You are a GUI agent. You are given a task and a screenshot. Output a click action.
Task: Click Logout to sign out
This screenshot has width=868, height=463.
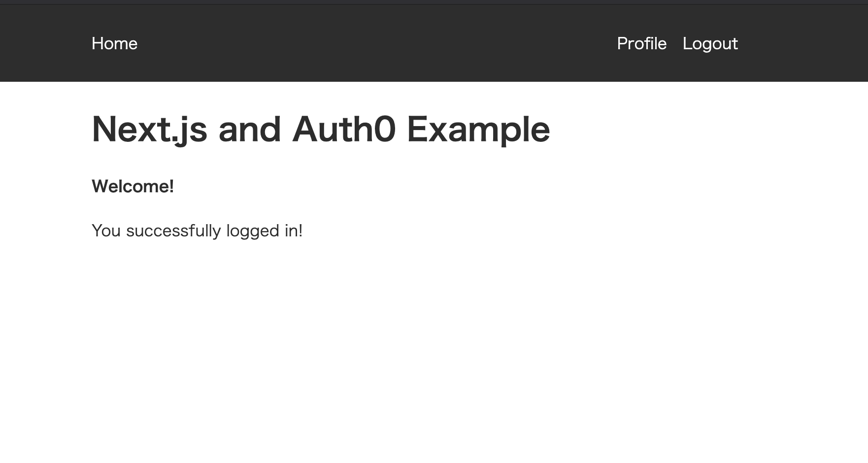(710, 43)
